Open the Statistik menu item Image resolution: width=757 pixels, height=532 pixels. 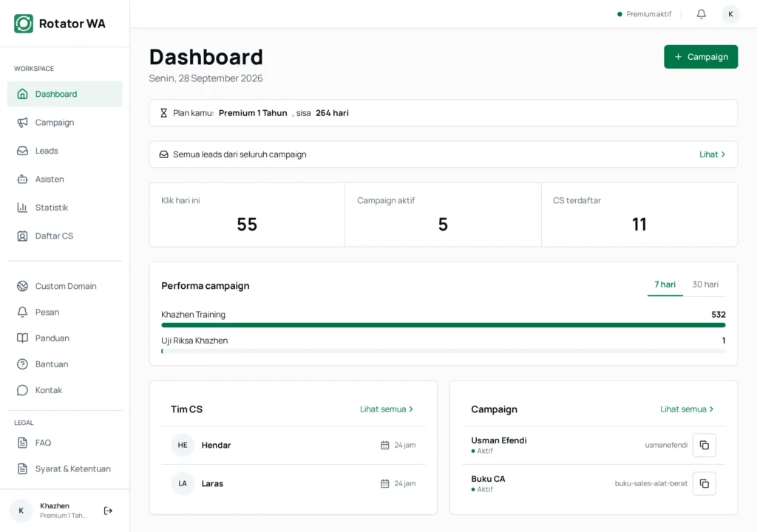tap(65, 207)
